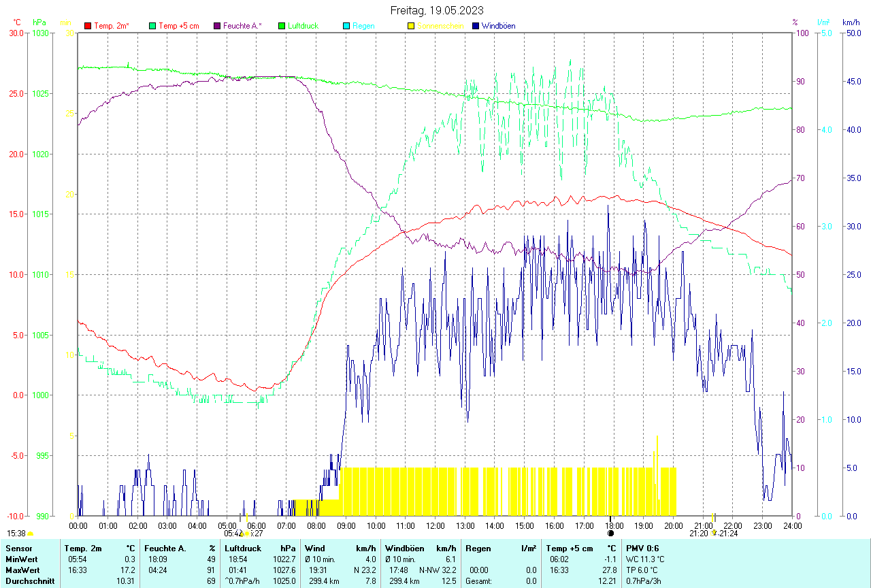Click the l/m² unit label at top right

click(x=823, y=22)
